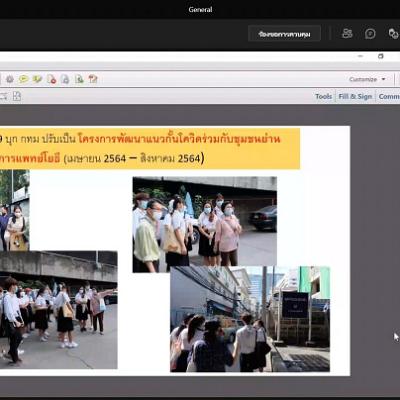400x400 pixels.
Task: Select the yellow highlight text tool
Action: click(37, 79)
